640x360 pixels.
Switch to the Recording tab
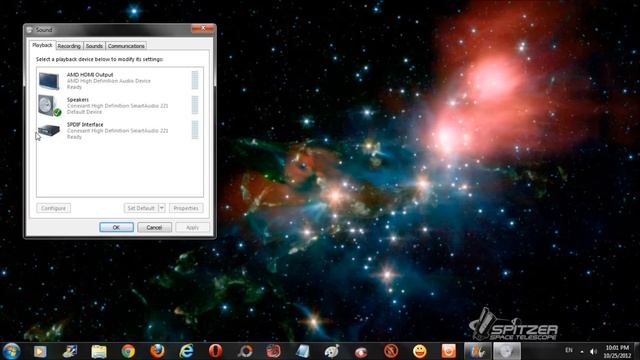point(69,46)
